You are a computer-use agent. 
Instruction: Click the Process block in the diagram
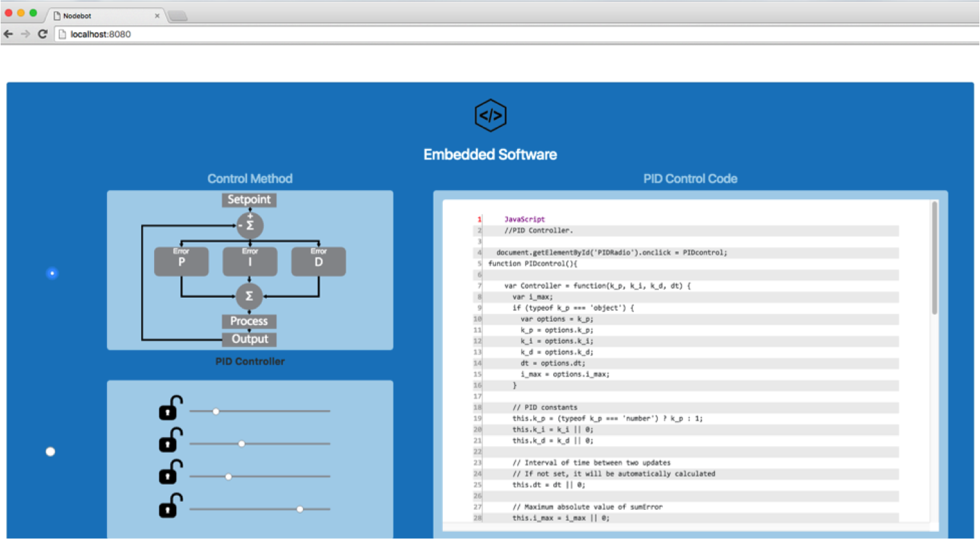tap(249, 321)
